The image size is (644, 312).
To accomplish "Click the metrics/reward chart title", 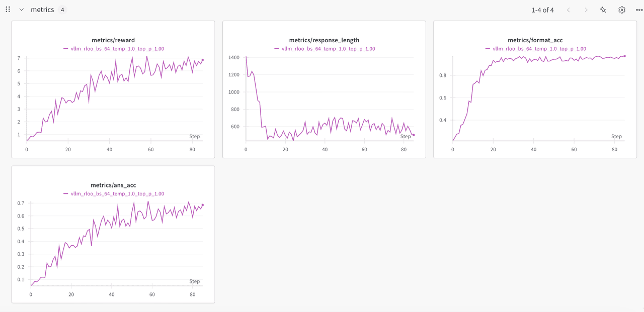I will point(113,40).
